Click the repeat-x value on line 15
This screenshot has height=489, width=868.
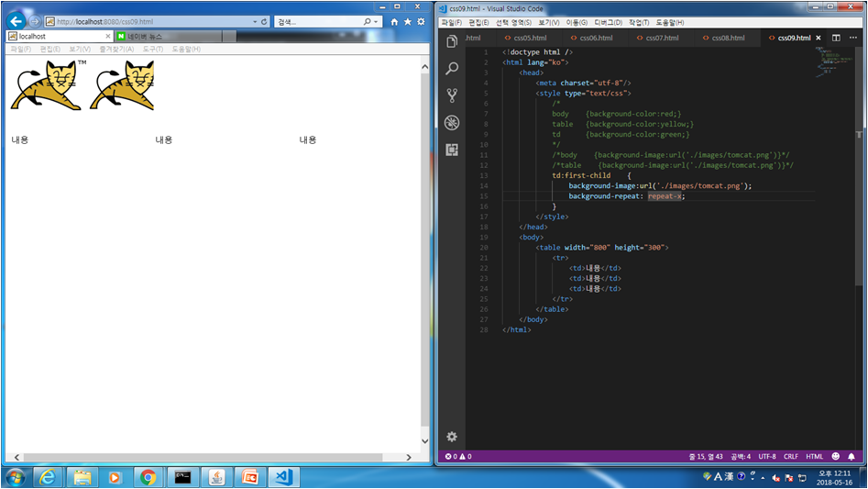[665, 196]
